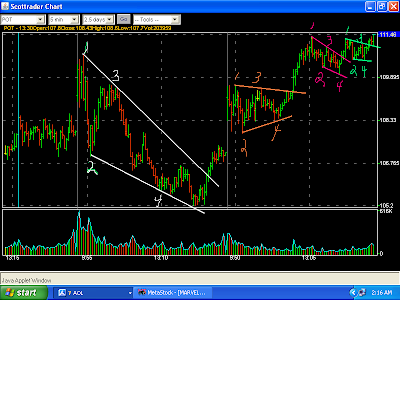Click the 108.33 price axis label
The width and height of the screenshot is (400, 400).
click(x=388, y=120)
